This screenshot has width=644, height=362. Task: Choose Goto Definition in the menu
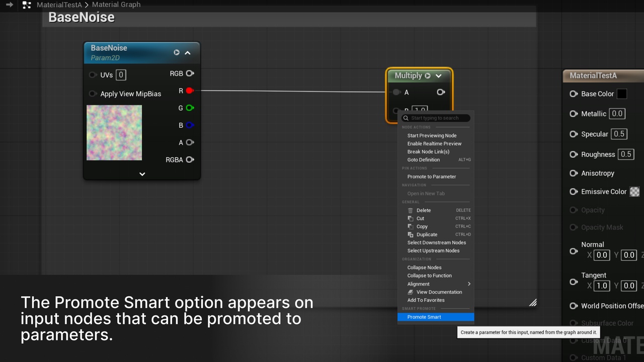click(436, 160)
